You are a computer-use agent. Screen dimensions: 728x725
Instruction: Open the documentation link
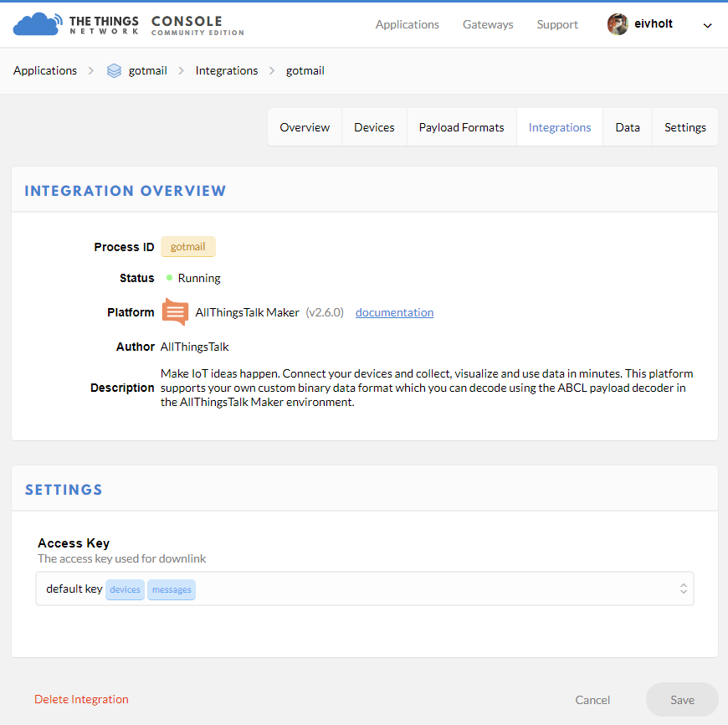[x=394, y=312]
